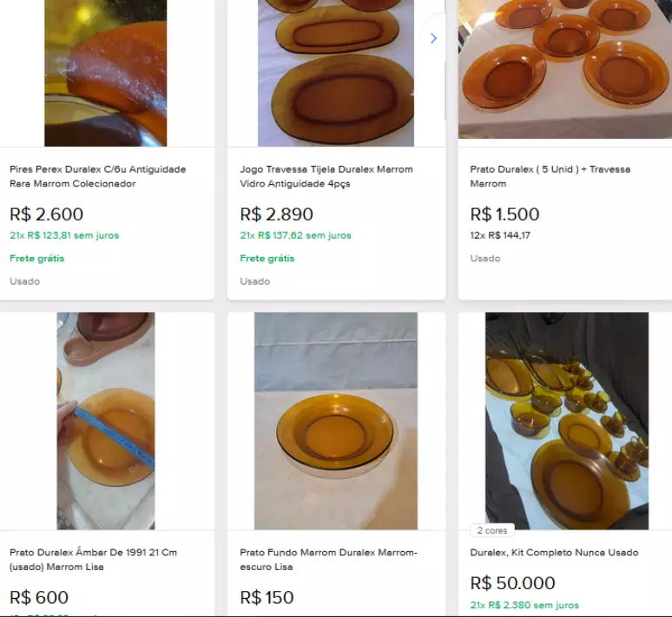Click the 21x R$ 137,62 sem juros text
The height and width of the screenshot is (617, 672).
pos(295,235)
